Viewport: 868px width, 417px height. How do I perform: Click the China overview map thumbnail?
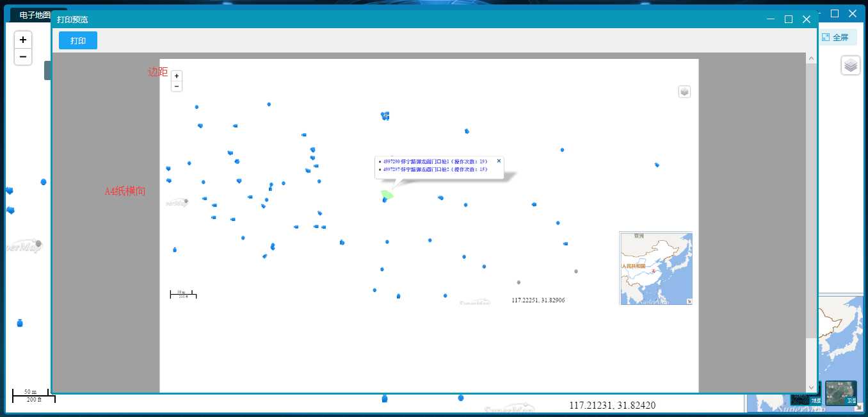coord(655,268)
